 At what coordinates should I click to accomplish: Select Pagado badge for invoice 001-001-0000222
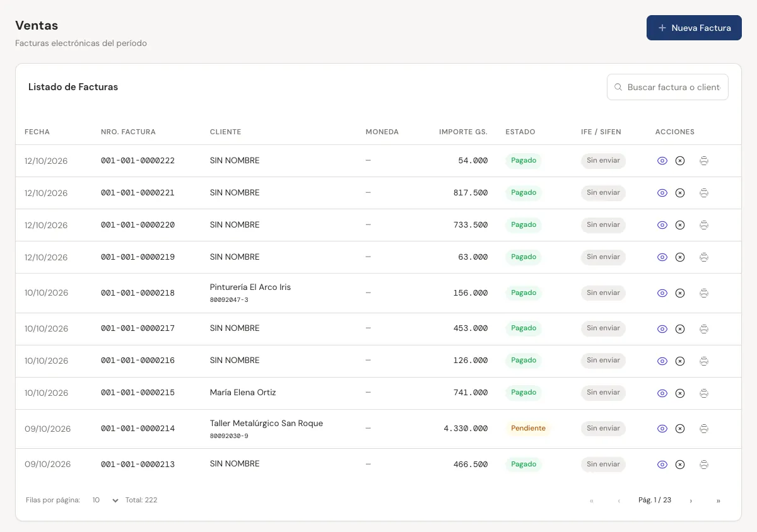click(524, 160)
